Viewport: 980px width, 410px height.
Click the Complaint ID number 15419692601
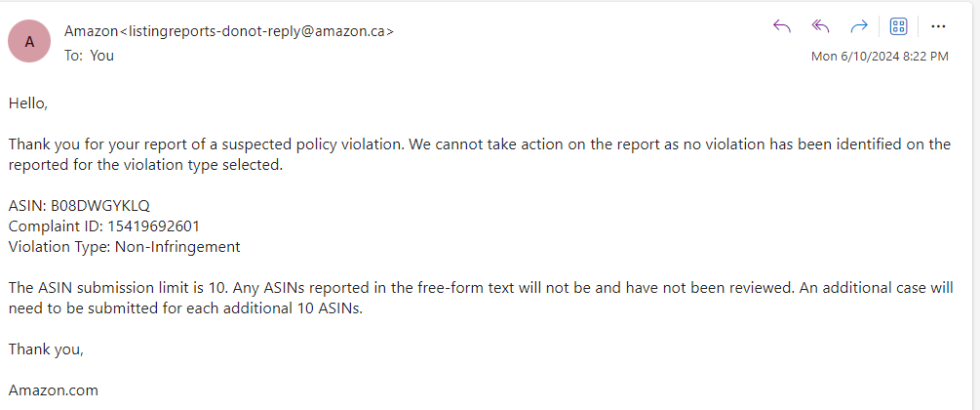point(154,225)
